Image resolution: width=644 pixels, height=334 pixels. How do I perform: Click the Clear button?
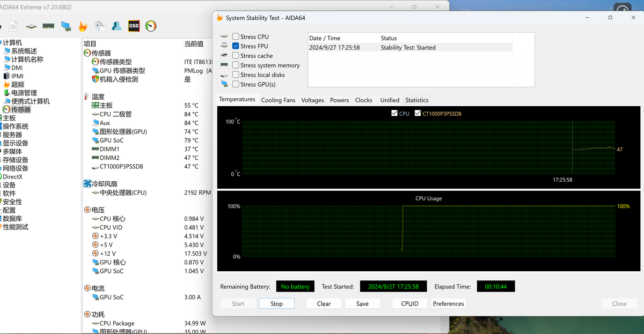pyautogui.click(x=324, y=303)
